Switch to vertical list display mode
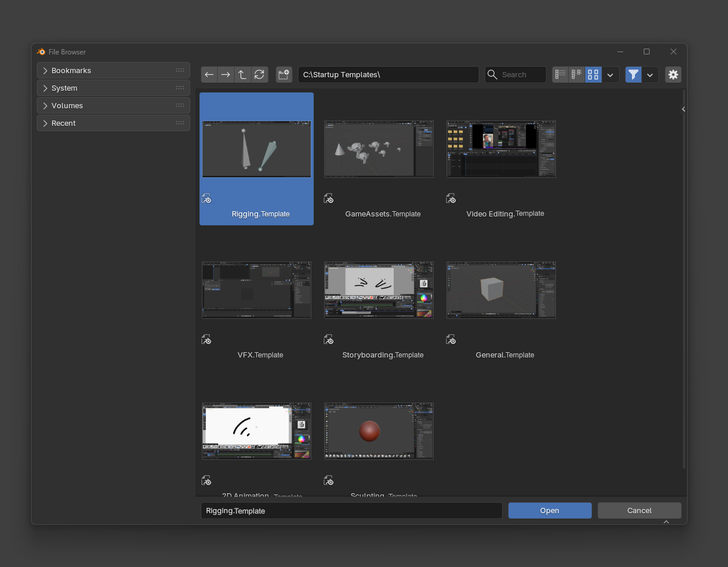The width and height of the screenshot is (728, 567). (561, 74)
